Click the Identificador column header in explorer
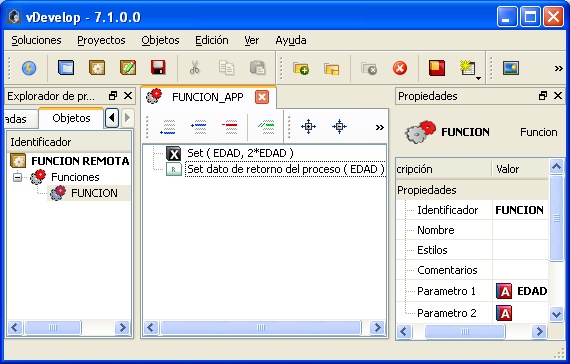Viewport: 570px width, 364px height. pos(69,142)
